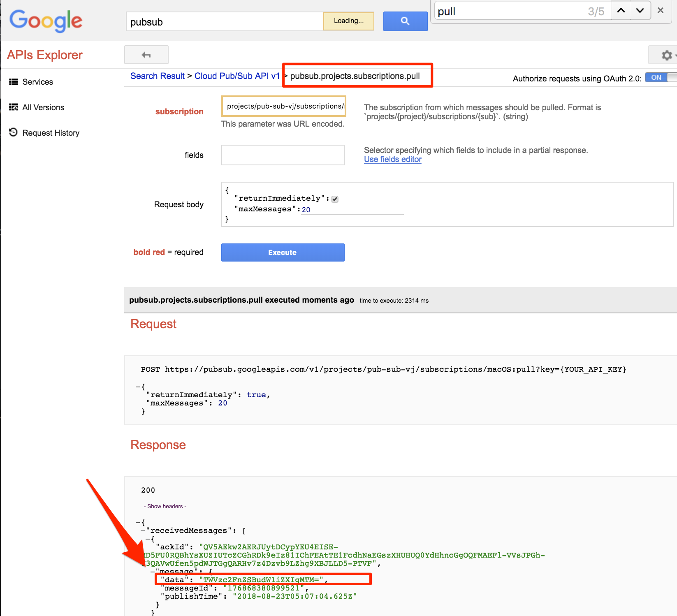Click the 'bold red = required' legend
Screen dimensions: 677x616
168,252
